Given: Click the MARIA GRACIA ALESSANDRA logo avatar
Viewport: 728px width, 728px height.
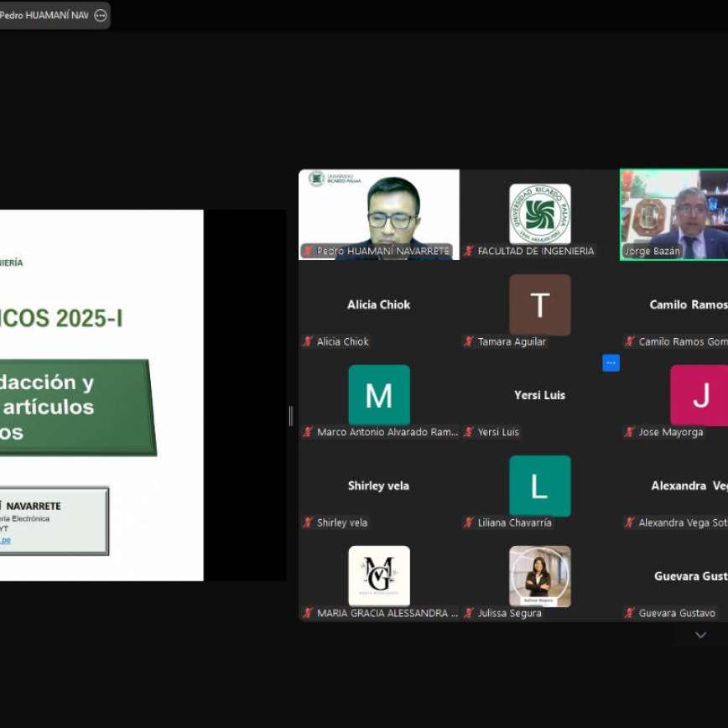Looking at the screenshot, I should (379, 576).
